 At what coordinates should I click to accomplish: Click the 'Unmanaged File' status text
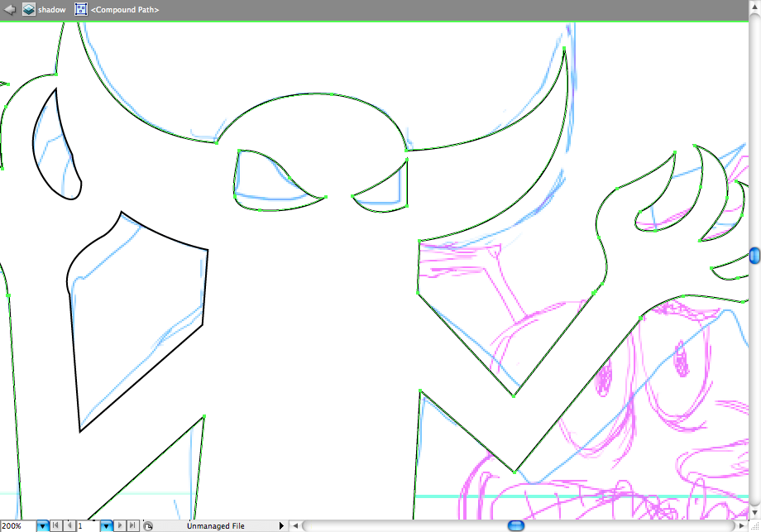(x=216, y=525)
